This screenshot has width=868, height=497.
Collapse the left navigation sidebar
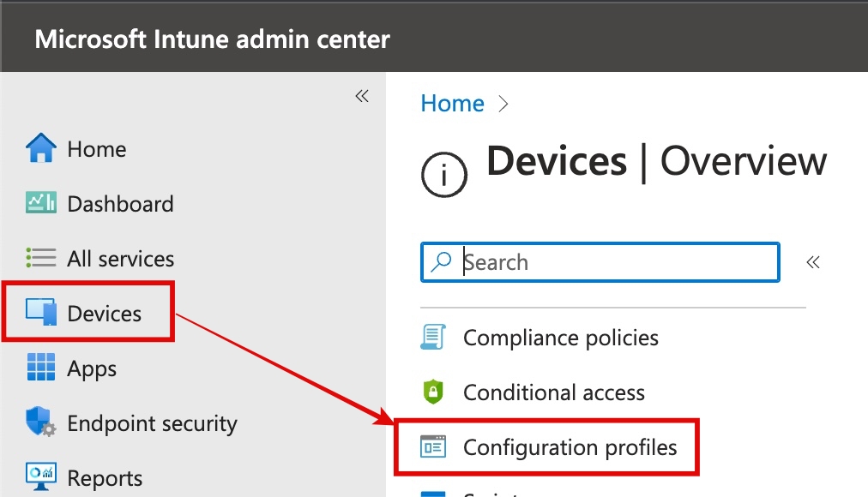(362, 96)
